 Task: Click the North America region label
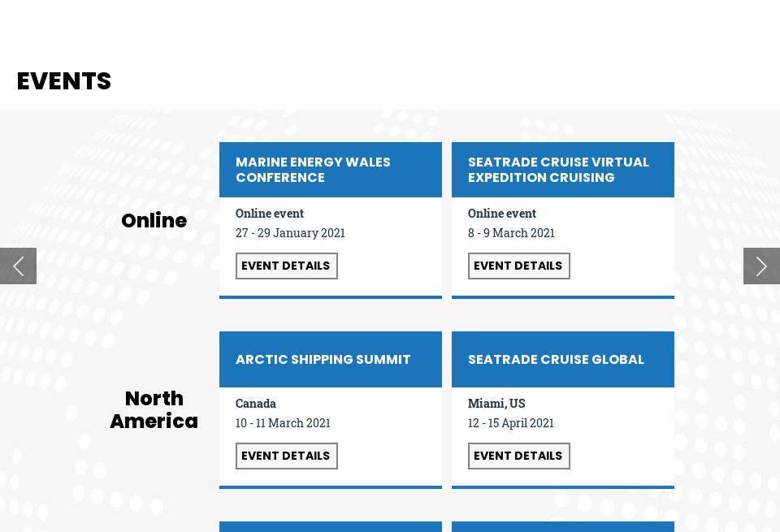tap(154, 410)
